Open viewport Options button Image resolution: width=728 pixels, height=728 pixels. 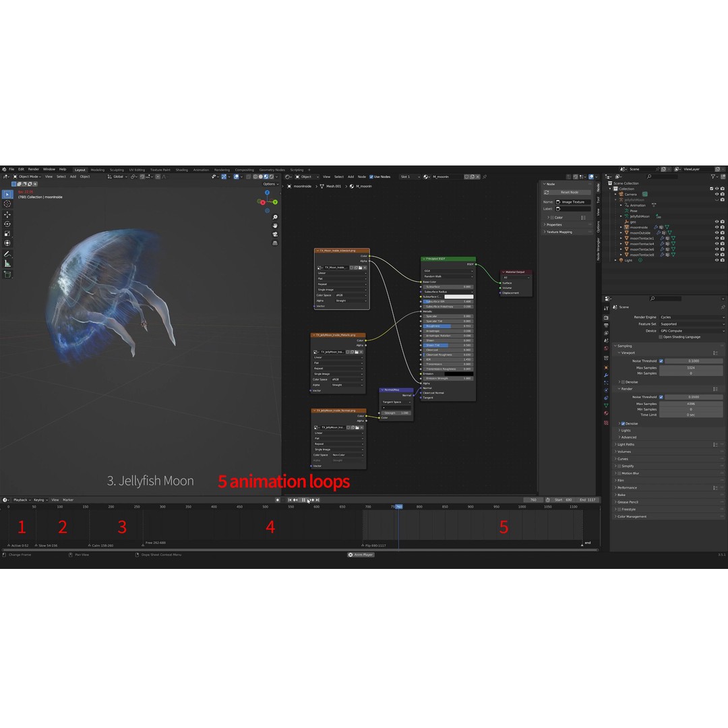click(271, 184)
